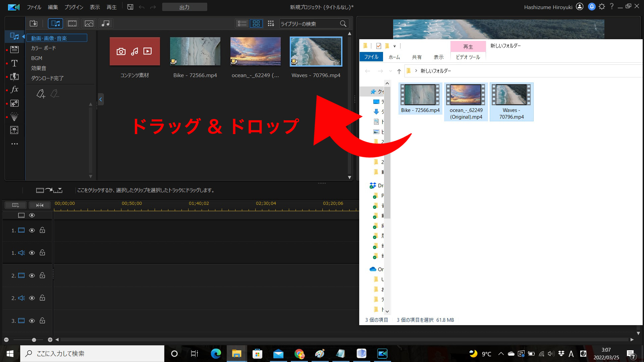
Task: Select the Waves - 70796.mp4 library thumbnail
Action: tap(316, 52)
